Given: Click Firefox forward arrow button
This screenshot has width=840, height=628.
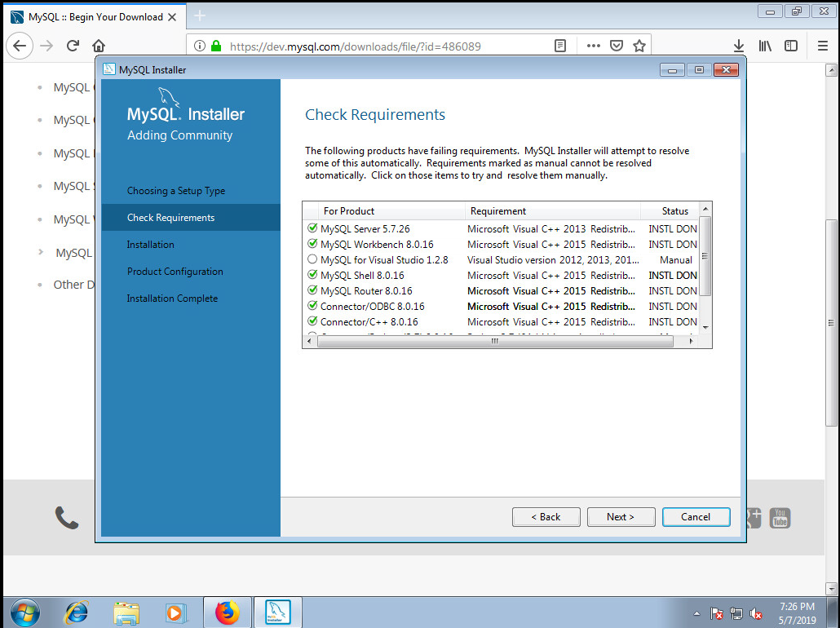Looking at the screenshot, I should 46,46.
